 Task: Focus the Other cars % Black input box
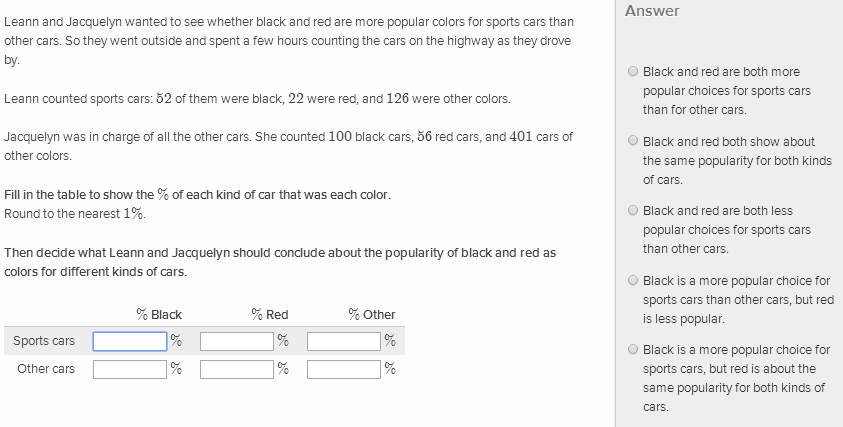pyautogui.click(x=130, y=369)
